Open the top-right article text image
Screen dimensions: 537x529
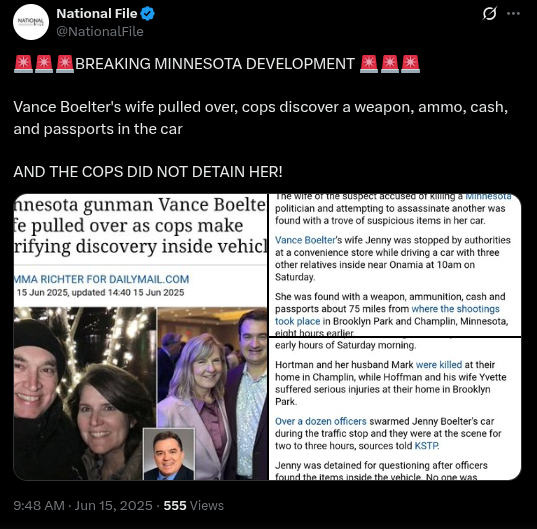click(x=395, y=265)
